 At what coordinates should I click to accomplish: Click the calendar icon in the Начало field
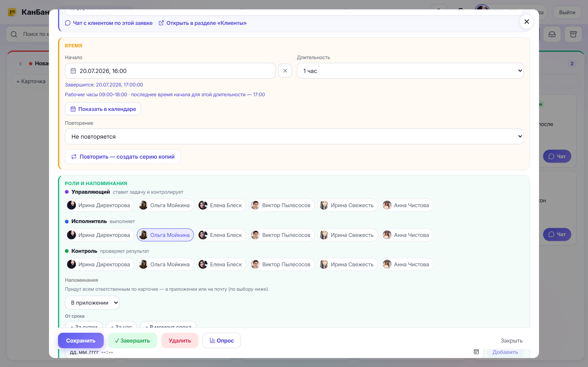point(73,71)
